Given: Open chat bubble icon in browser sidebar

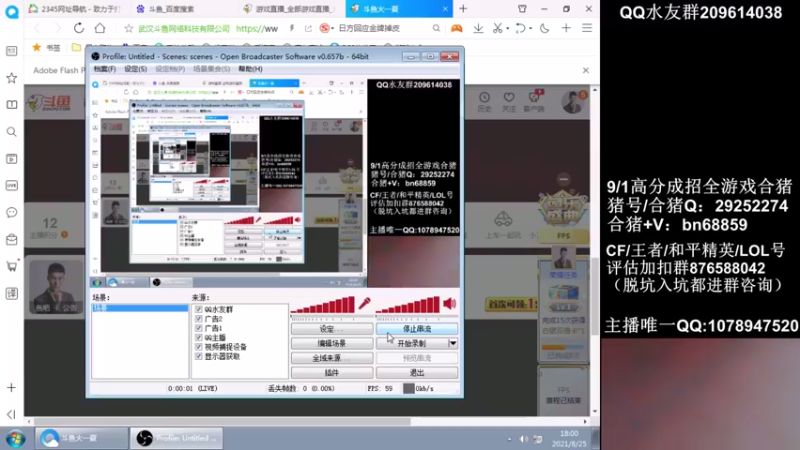Looking at the screenshot, I should click(11, 212).
